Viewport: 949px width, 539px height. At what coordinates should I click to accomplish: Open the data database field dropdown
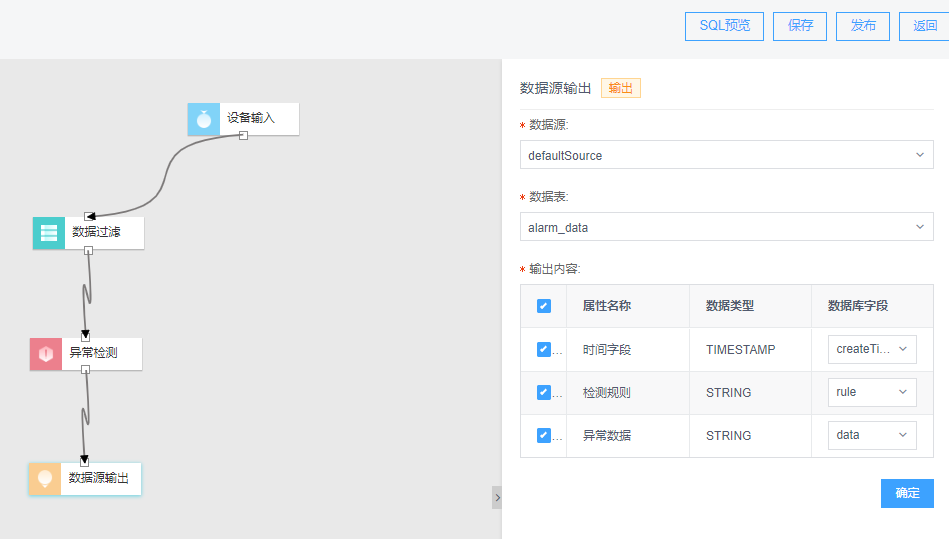872,435
